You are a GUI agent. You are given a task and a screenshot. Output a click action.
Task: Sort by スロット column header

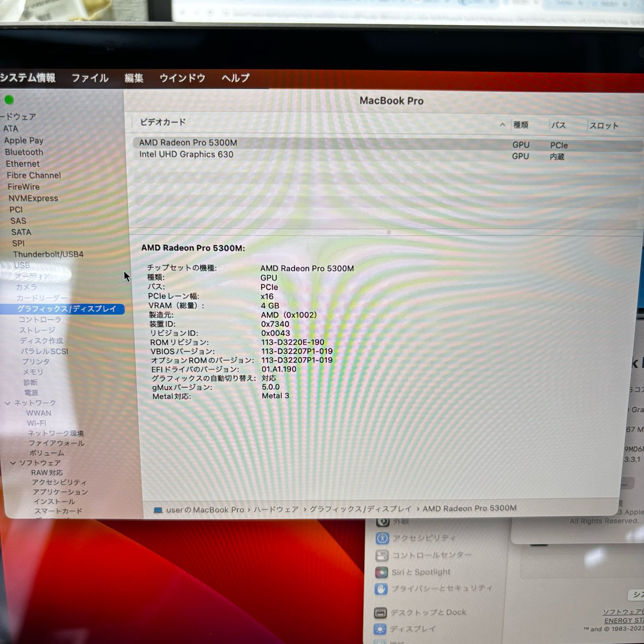pos(603,126)
